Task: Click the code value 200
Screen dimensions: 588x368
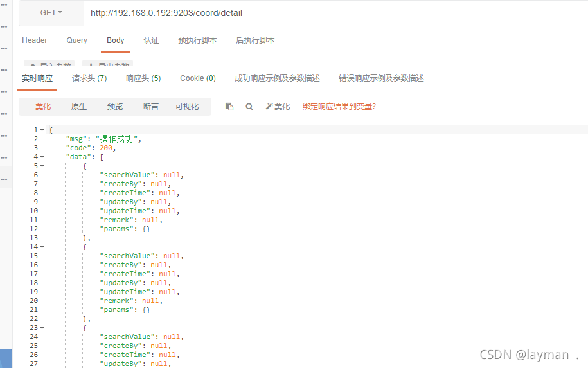Action: pyautogui.click(x=106, y=148)
